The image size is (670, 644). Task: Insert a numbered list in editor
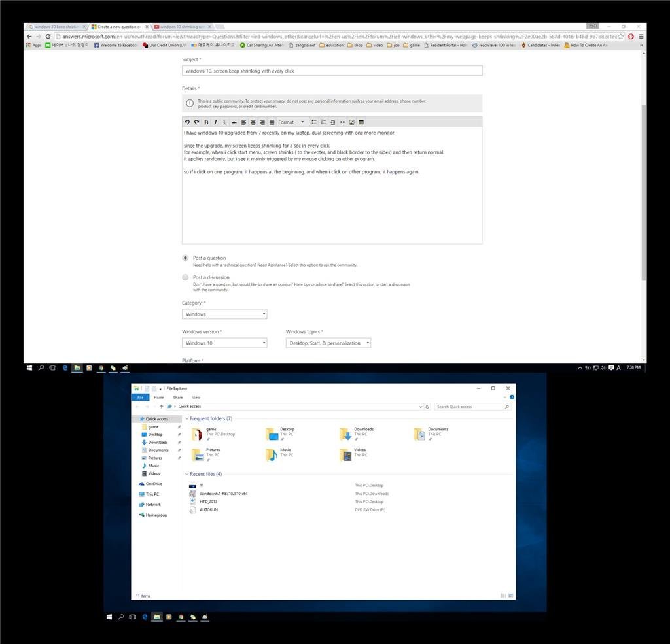[323, 122]
